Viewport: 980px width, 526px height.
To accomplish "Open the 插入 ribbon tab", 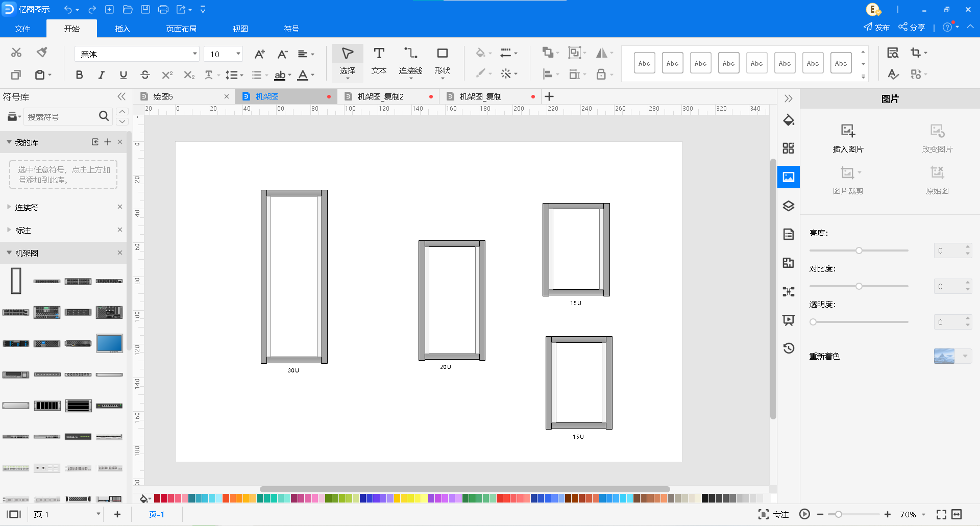I will [x=122, y=29].
